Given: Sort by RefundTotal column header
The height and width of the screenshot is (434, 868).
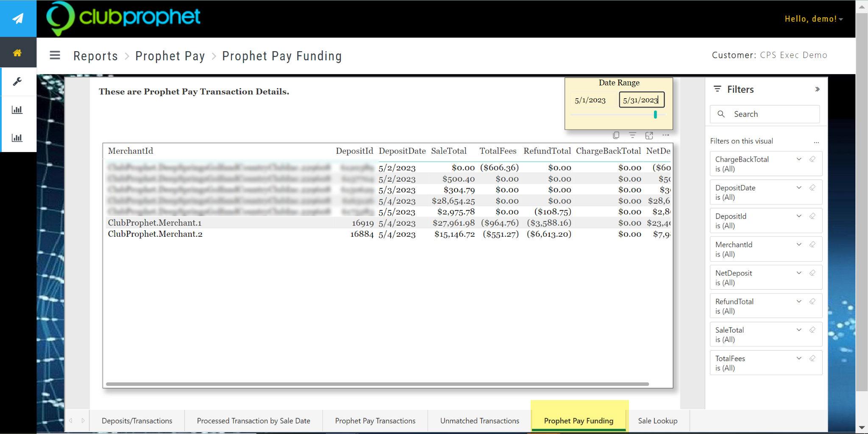Looking at the screenshot, I should point(547,151).
